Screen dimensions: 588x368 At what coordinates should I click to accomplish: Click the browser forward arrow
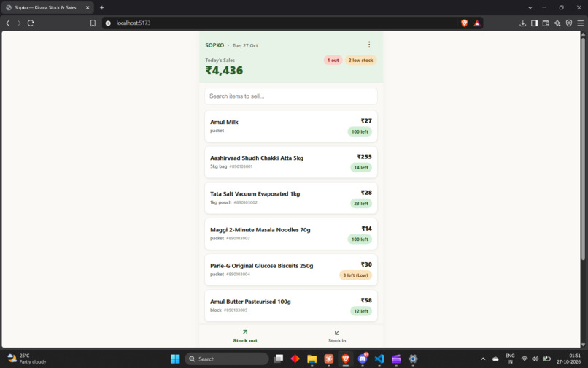(19, 23)
